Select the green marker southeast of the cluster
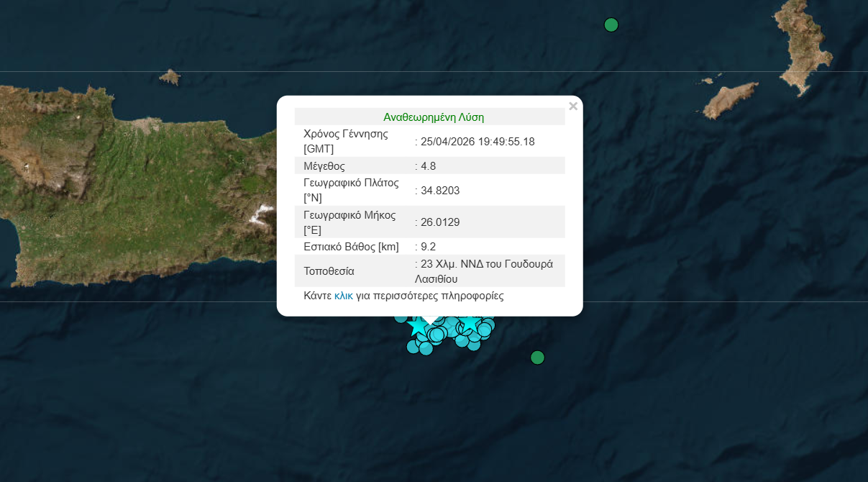 click(x=537, y=358)
